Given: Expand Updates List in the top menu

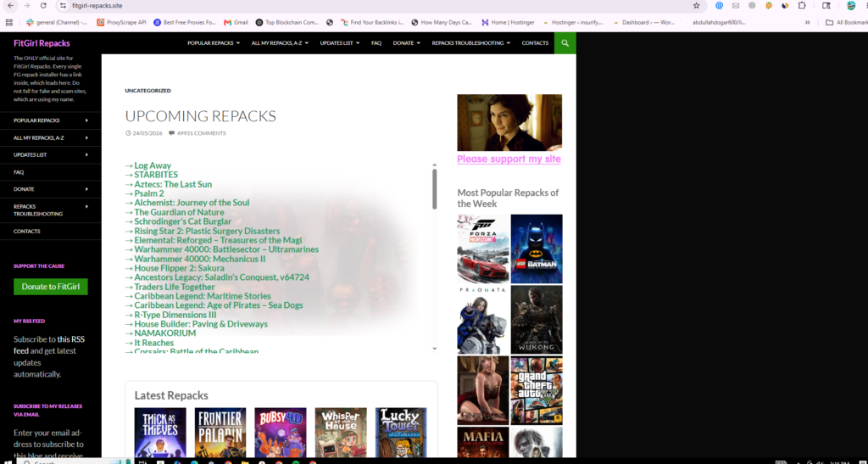Looking at the screenshot, I should [x=339, y=43].
